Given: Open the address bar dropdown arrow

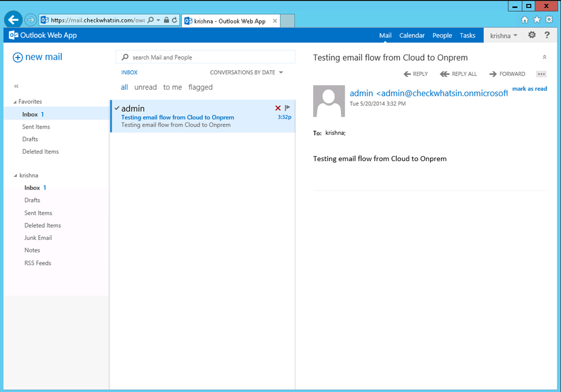Looking at the screenshot, I should point(158,20).
